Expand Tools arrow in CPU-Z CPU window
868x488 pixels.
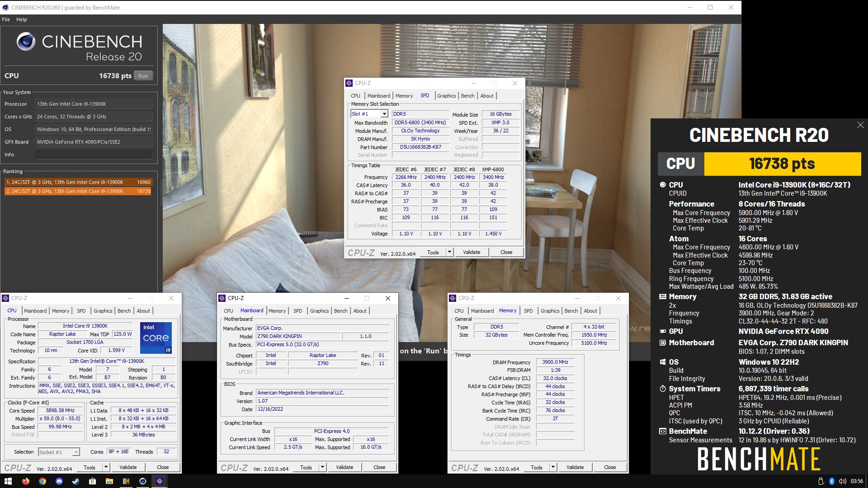106,467
